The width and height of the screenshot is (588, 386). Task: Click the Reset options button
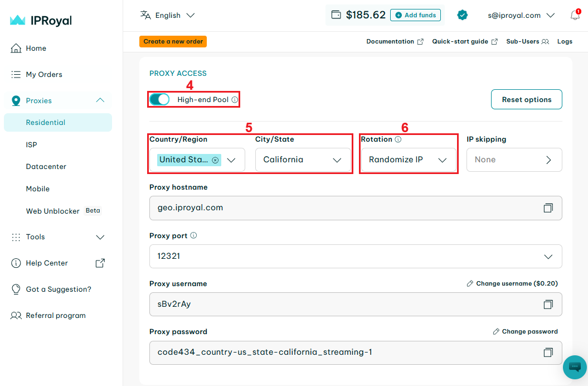point(526,99)
